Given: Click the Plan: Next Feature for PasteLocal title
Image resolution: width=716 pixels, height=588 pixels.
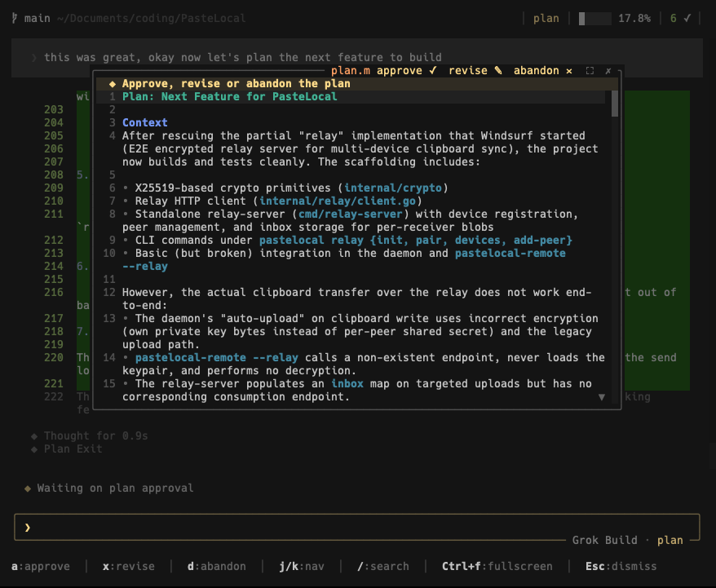Looking at the screenshot, I should [230, 97].
